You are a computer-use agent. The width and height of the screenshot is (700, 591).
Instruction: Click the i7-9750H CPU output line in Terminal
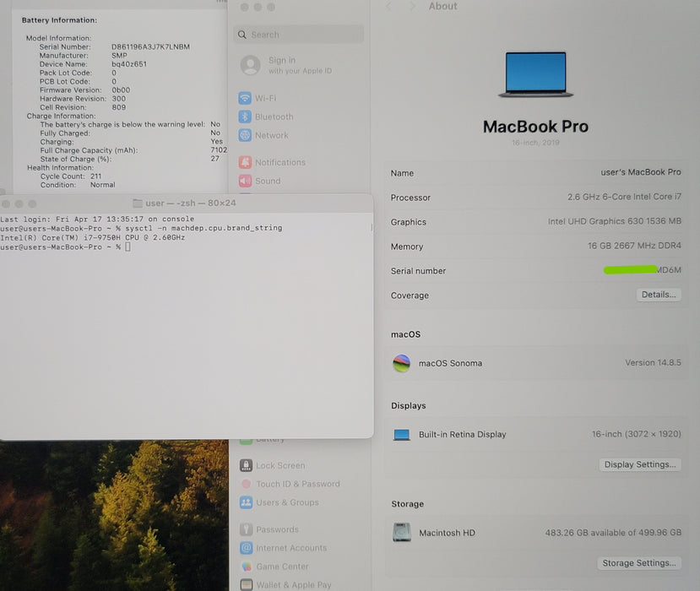pyautogui.click(x=92, y=237)
